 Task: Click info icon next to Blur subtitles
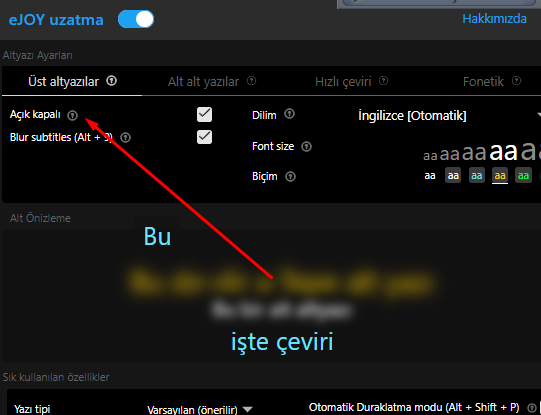125,138
